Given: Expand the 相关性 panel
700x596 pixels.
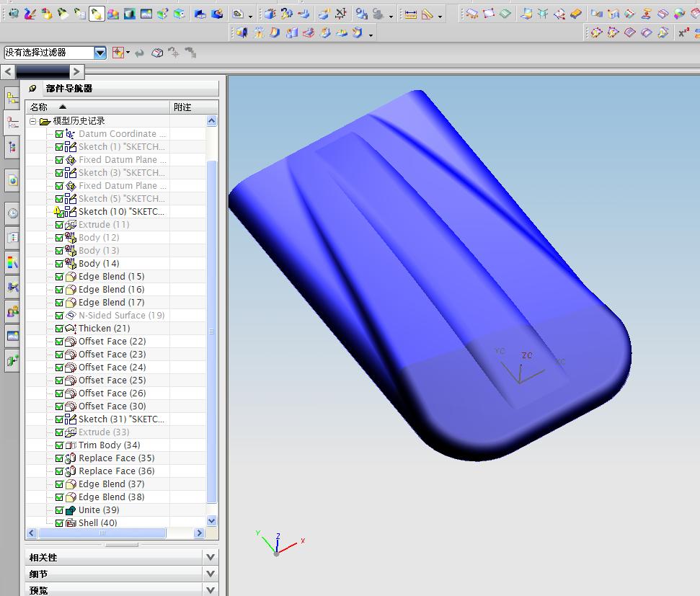Looking at the screenshot, I should 211,557.
